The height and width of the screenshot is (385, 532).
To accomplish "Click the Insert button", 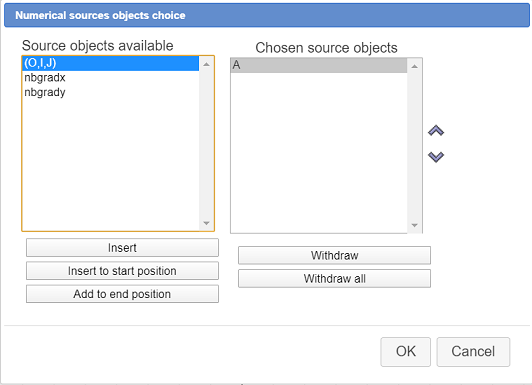I will tap(122, 248).
